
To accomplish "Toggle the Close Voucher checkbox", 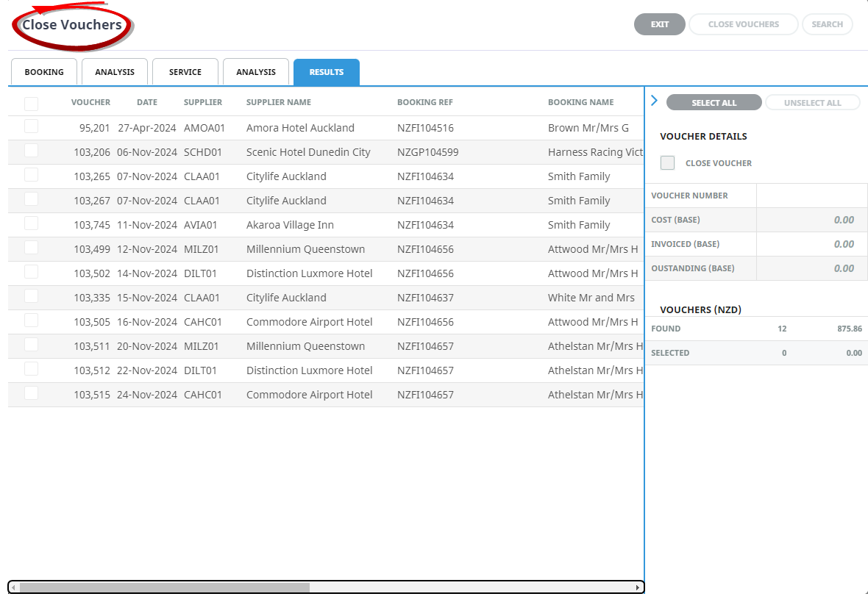I will point(668,162).
